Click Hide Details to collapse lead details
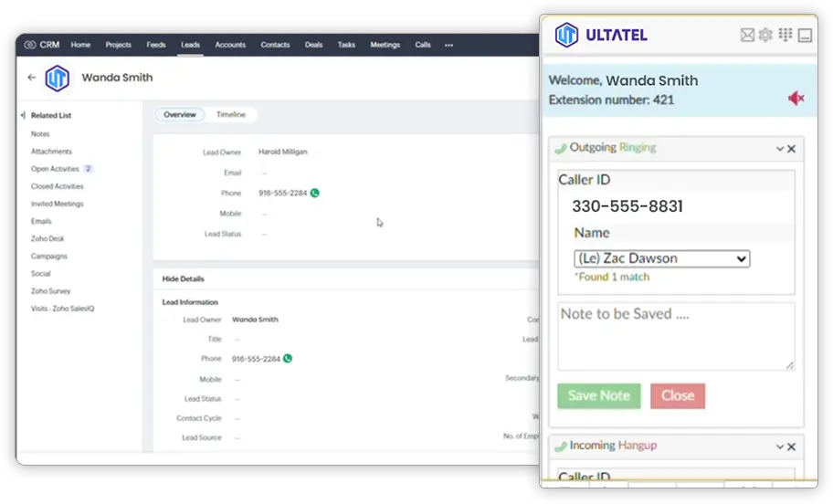 [184, 278]
